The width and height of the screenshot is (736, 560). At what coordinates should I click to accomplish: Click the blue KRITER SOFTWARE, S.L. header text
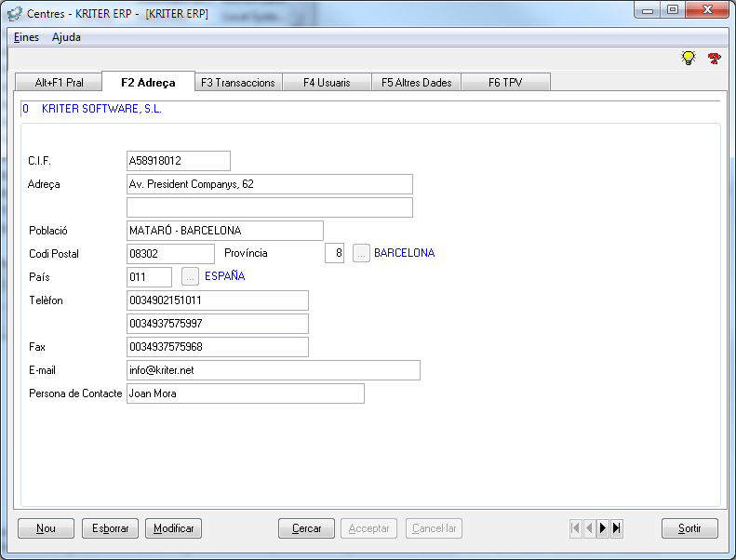click(101, 109)
